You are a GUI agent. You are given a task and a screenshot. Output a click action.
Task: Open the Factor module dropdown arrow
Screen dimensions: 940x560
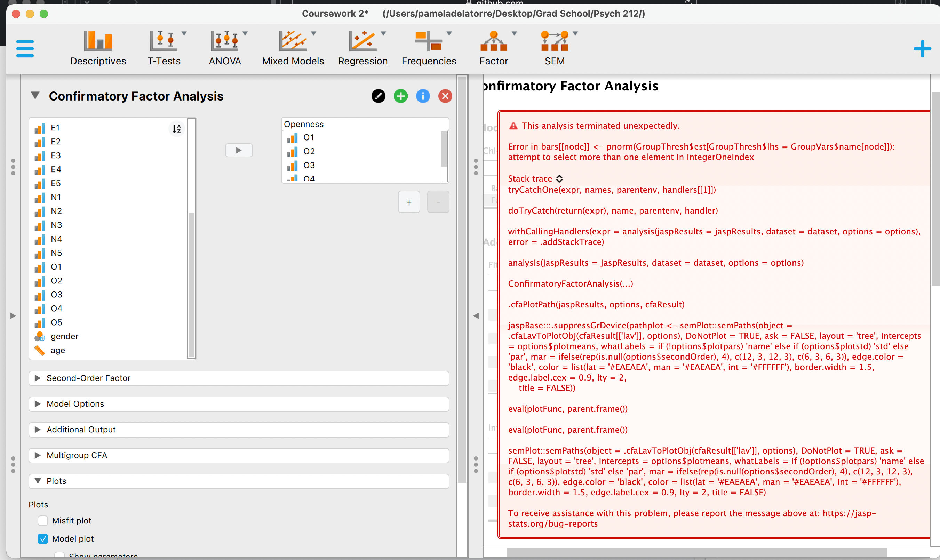(514, 33)
